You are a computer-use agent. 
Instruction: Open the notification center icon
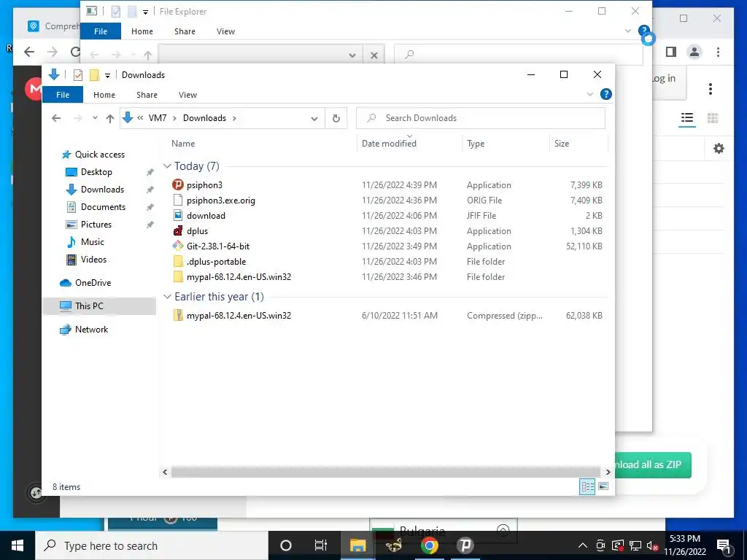[723, 545]
